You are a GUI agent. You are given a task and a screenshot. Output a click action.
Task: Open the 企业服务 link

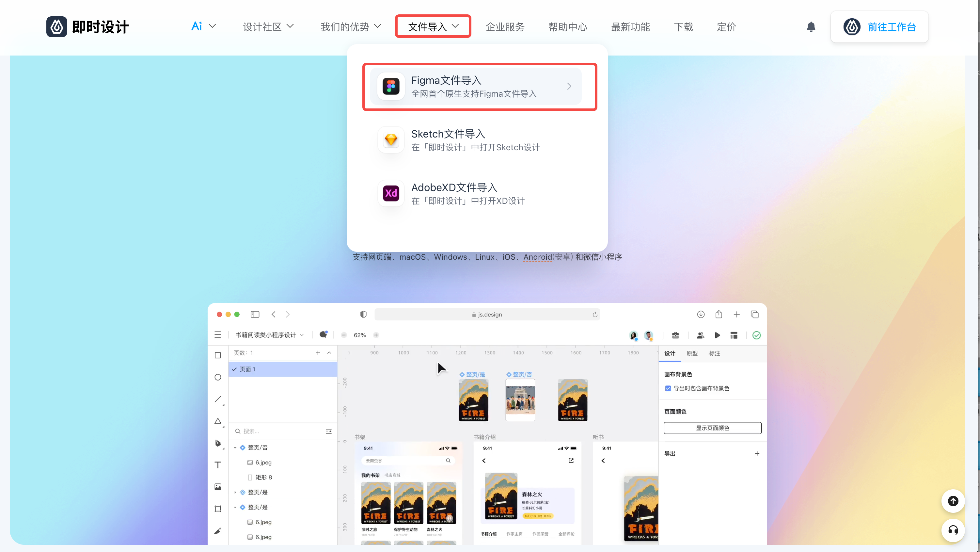(x=505, y=27)
